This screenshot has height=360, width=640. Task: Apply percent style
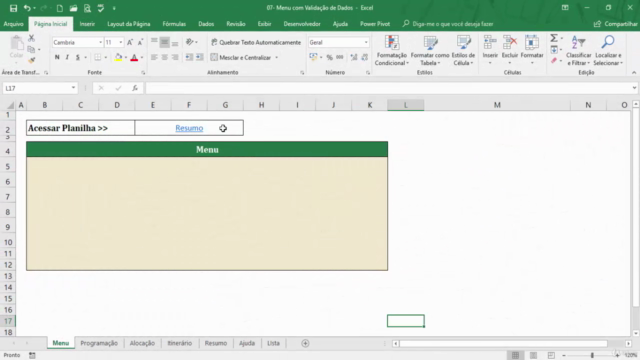coord(329,58)
